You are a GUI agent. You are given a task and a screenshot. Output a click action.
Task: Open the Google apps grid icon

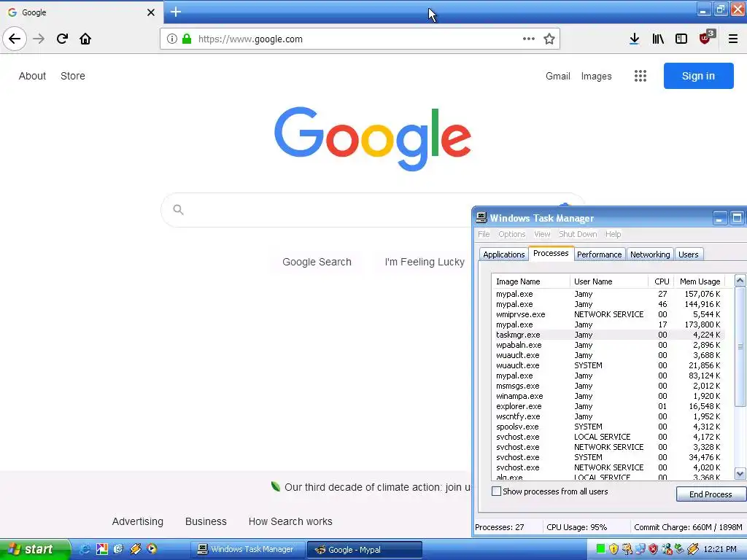(640, 76)
